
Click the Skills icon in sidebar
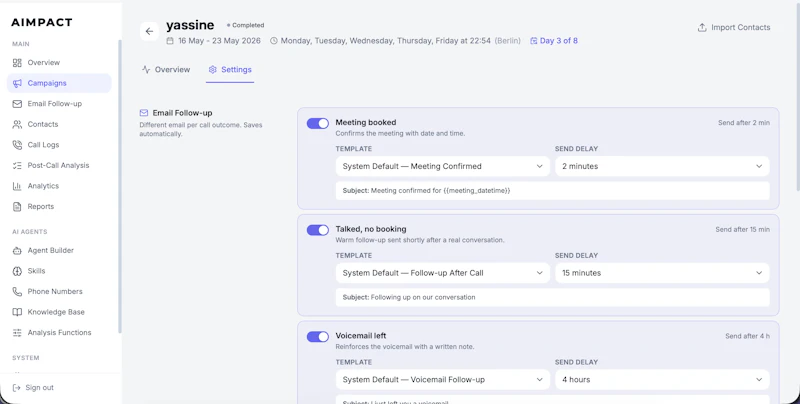17,271
